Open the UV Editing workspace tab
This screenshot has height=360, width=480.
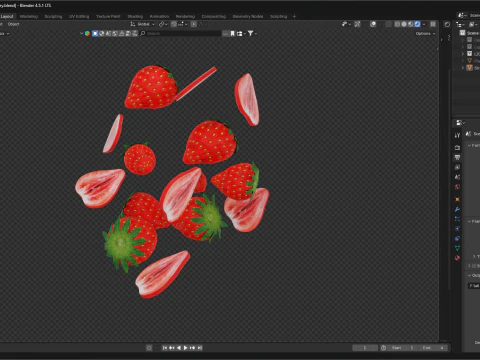pyautogui.click(x=79, y=16)
